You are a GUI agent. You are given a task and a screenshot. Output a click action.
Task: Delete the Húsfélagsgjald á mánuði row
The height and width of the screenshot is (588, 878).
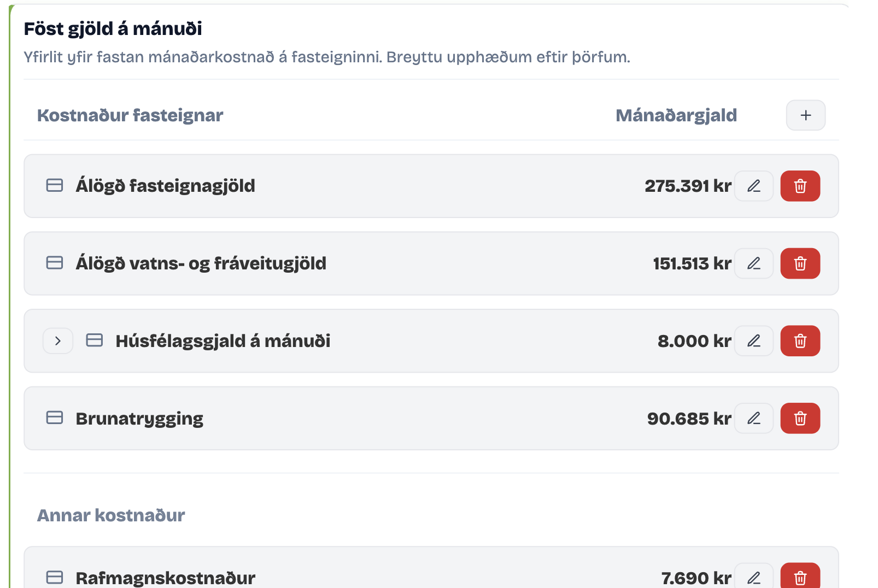800,340
